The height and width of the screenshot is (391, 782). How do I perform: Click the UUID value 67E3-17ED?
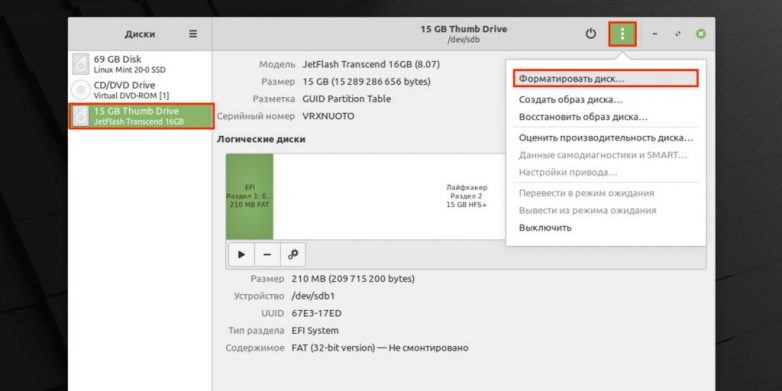point(316,314)
